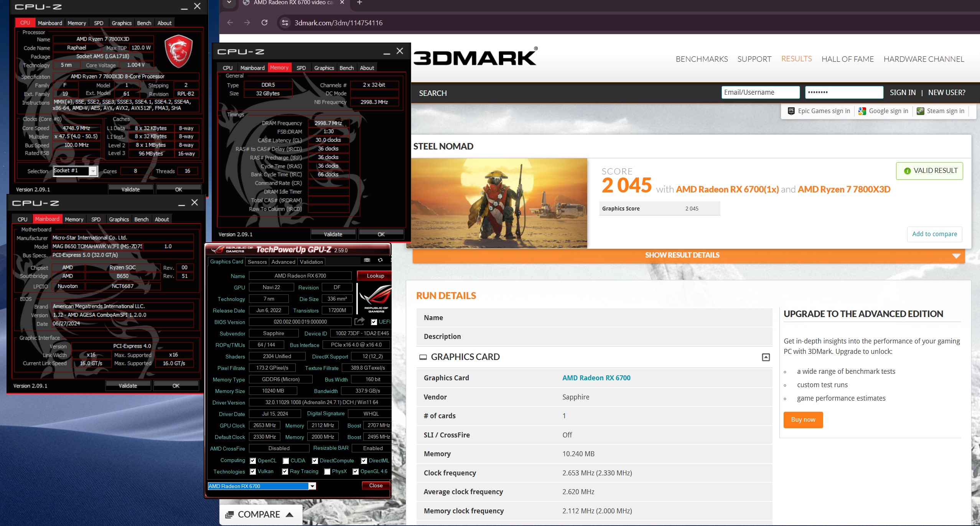Open the Advanced tab in GPU-Z
980x526 pixels.
point(283,262)
